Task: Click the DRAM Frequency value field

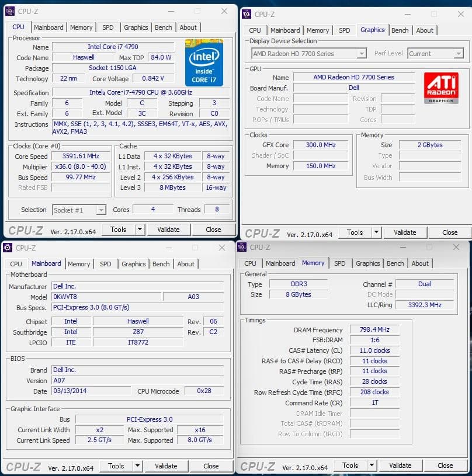Action: [x=374, y=329]
